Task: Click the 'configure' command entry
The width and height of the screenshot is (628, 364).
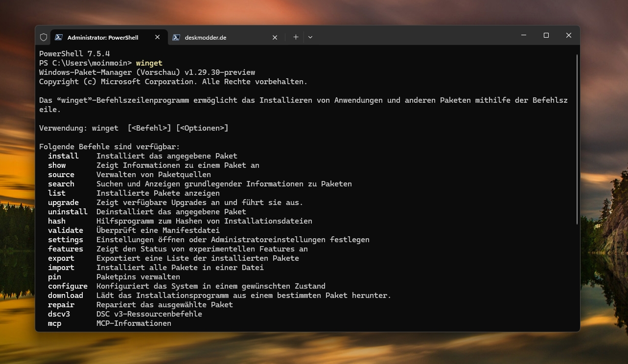Action: (x=68, y=286)
